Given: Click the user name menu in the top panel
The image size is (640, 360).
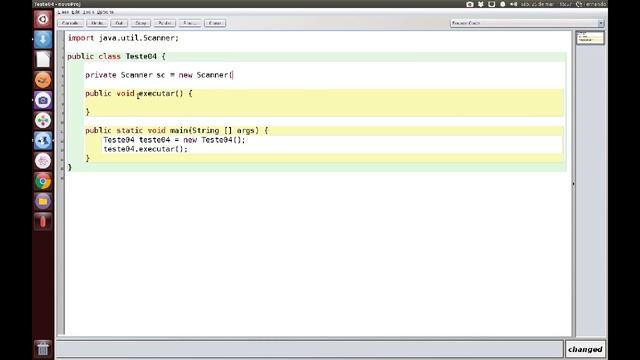Looking at the screenshot, I should coord(592,4).
